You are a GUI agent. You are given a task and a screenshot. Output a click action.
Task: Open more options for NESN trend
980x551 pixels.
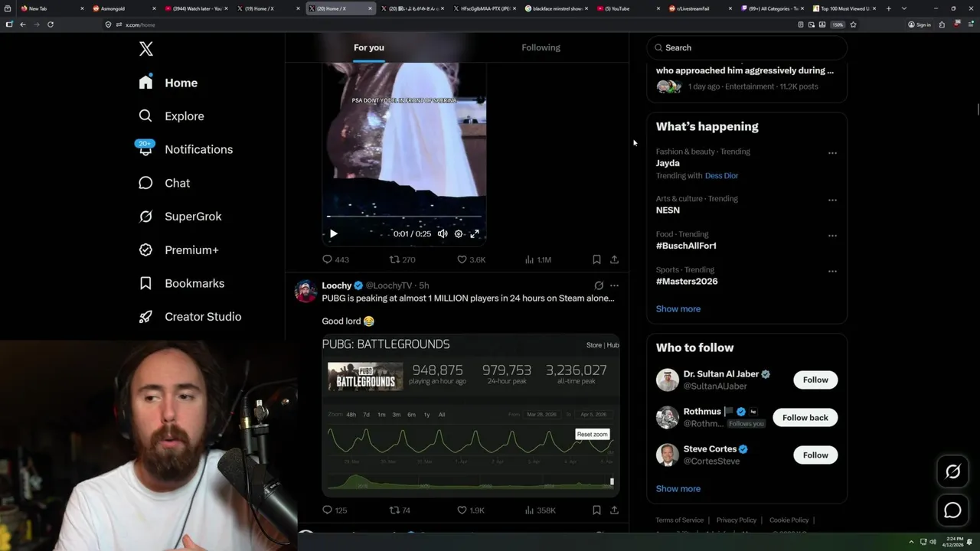pos(832,201)
